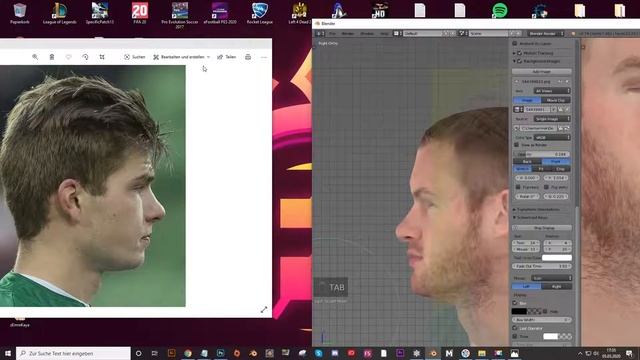Toggle View as Render checkbox
This screenshot has height=360, width=640.
point(516,145)
